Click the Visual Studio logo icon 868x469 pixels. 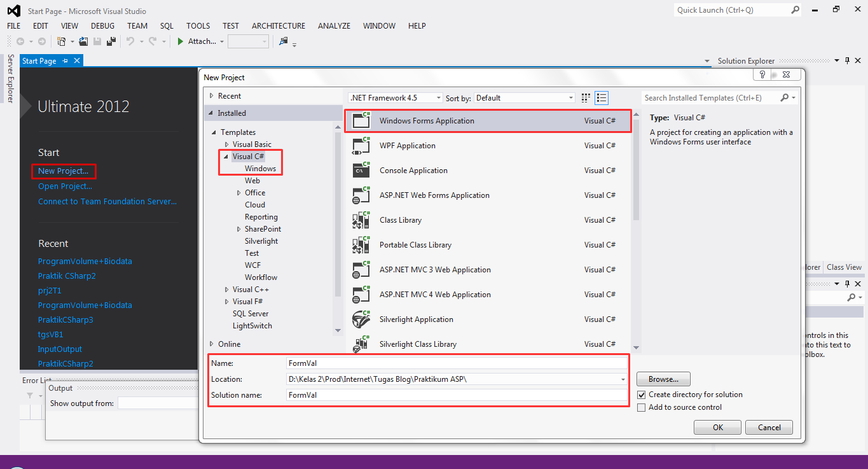click(13, 11)
